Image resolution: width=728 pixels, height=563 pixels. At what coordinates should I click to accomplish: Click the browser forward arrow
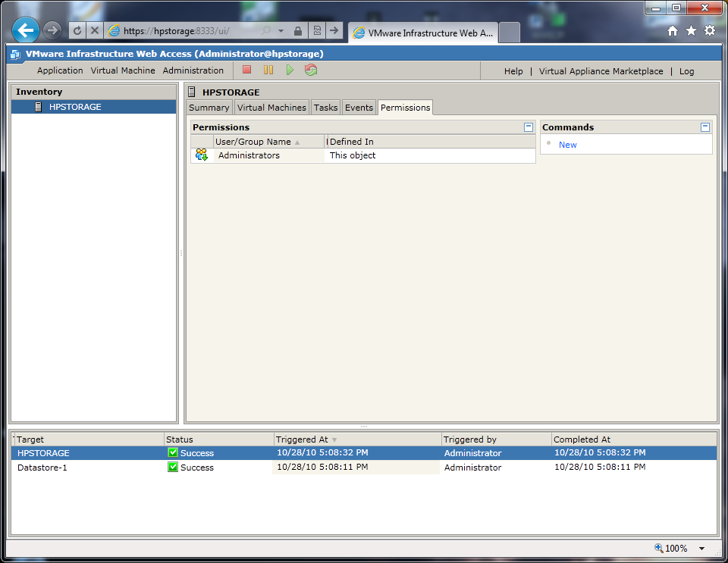tap(52, 31)
